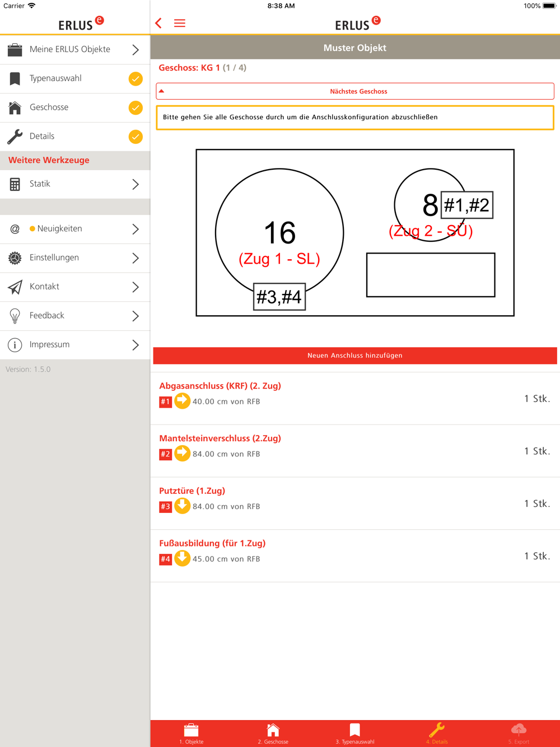Image resolution: width=560 pixels, height=747 pixels.
Task: Tap the hint about completing Anschlusskonfiguration
Action: click(355, 118)
